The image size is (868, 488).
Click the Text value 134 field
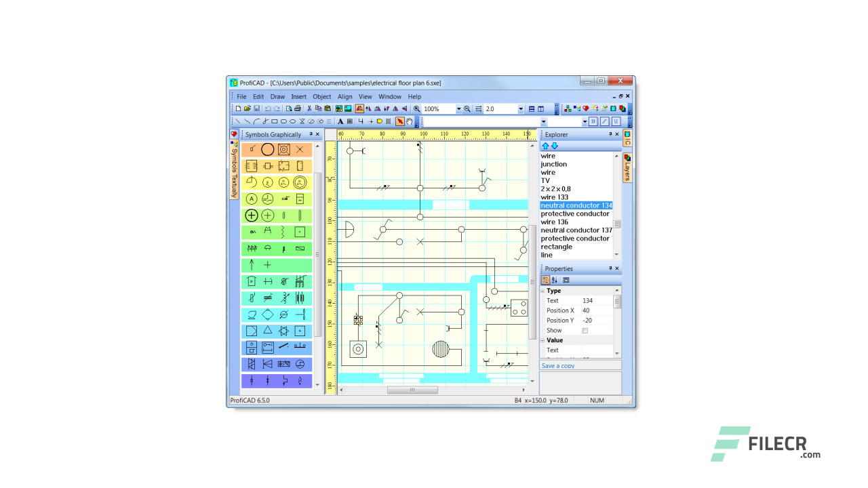coord(596,300)
